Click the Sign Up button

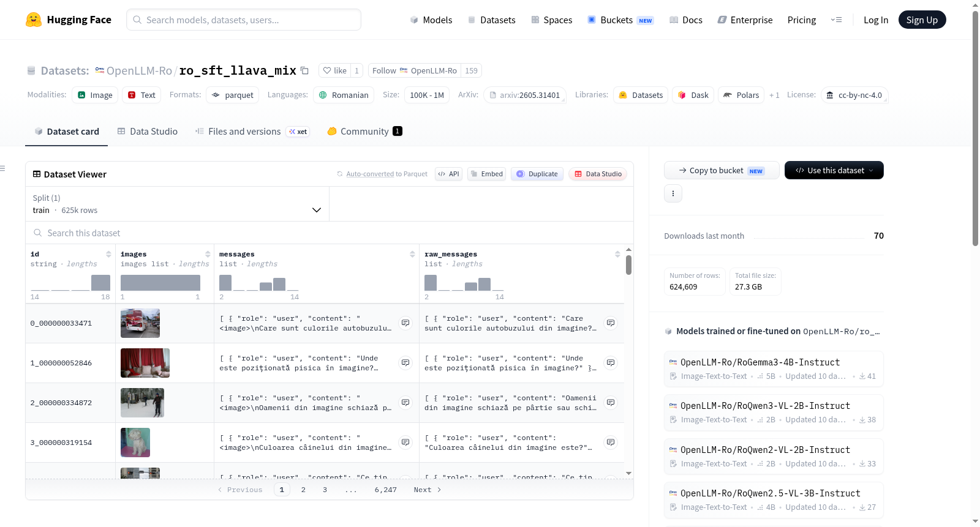(922, 20)
